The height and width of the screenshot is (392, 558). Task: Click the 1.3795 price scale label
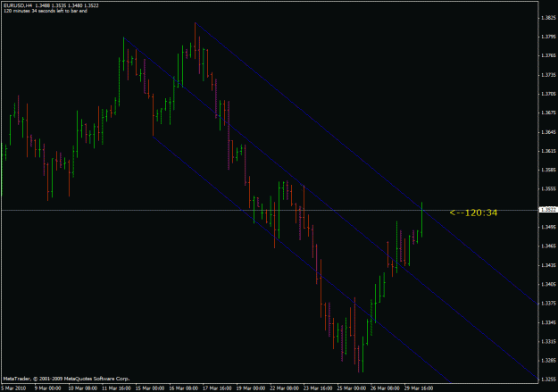tap(548, 37)
